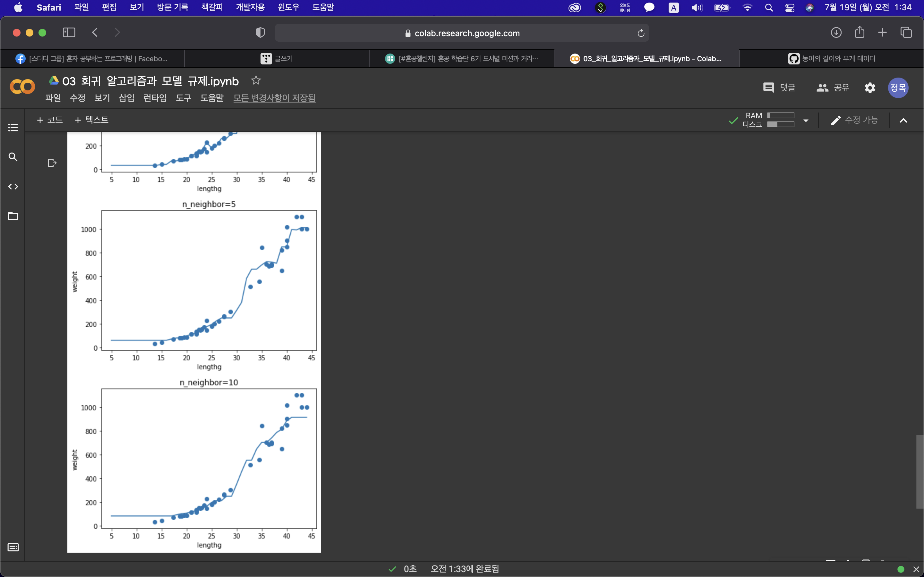Toggle the Safari sidebar button
This screenshot has width=924, height=577.
click(x=69, y=32)
